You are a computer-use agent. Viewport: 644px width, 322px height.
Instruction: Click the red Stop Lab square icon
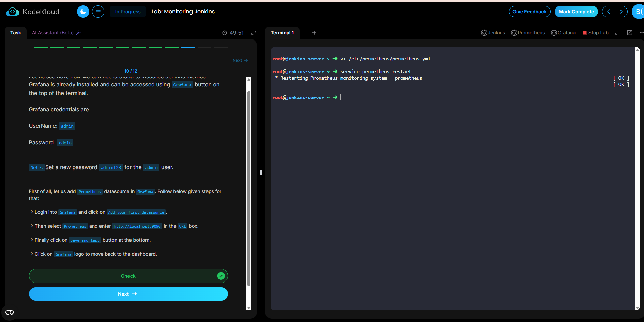click(x=585, y=33)
